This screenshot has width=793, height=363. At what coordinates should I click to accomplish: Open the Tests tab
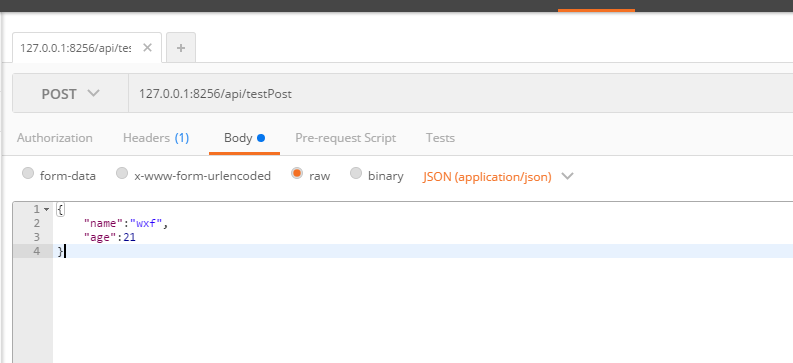(440, 138)
